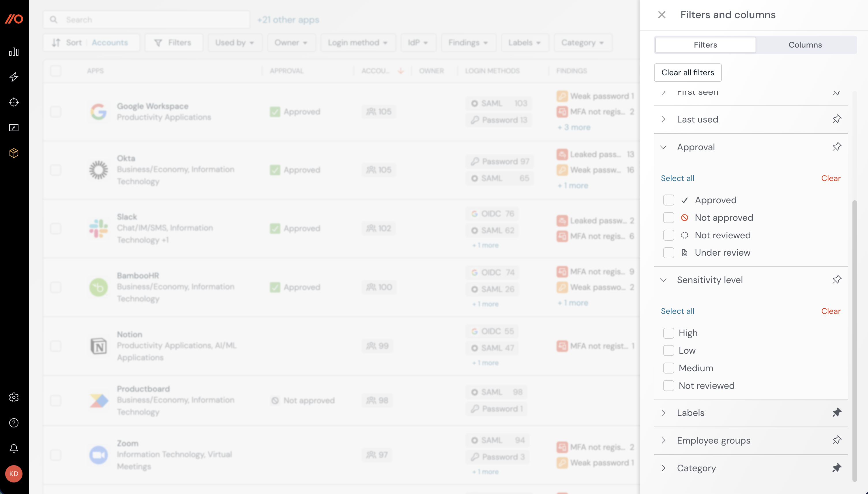Open the Labels toolbar dropdown

click(525, 43)
